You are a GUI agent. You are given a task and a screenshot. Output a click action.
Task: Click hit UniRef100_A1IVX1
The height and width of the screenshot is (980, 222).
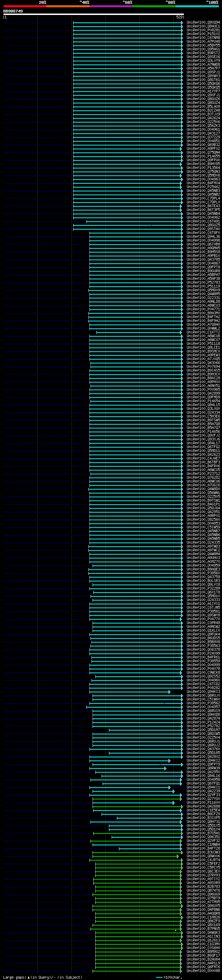203,604
